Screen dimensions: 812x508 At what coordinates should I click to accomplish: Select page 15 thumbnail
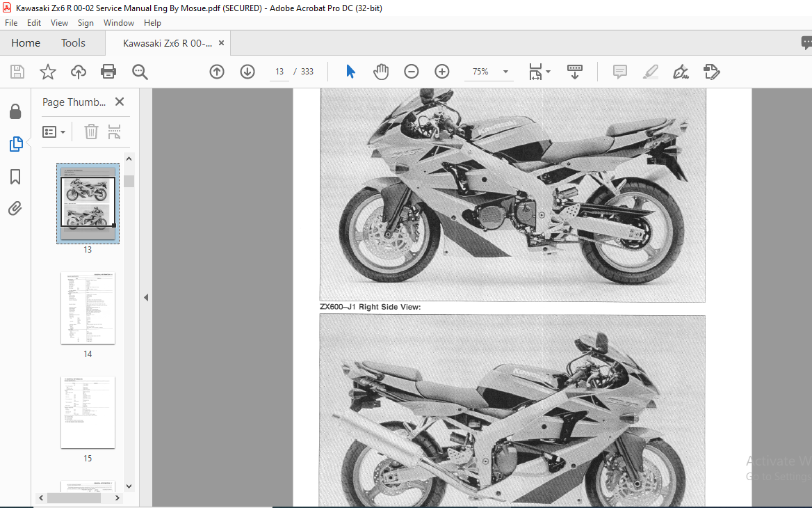[88, 412]
